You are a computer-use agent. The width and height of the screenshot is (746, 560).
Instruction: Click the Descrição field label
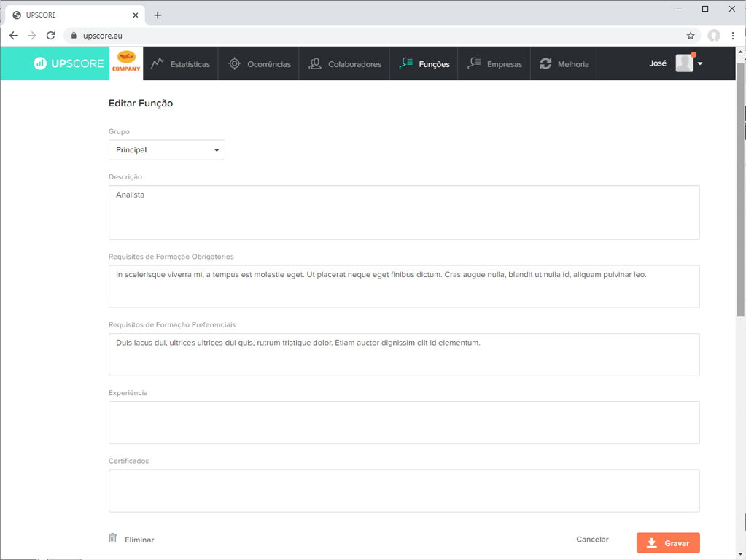125,176
